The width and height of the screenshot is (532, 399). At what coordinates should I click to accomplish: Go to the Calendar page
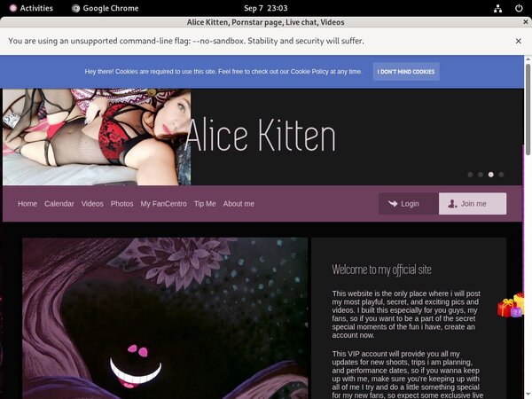(x=59, y=204)
